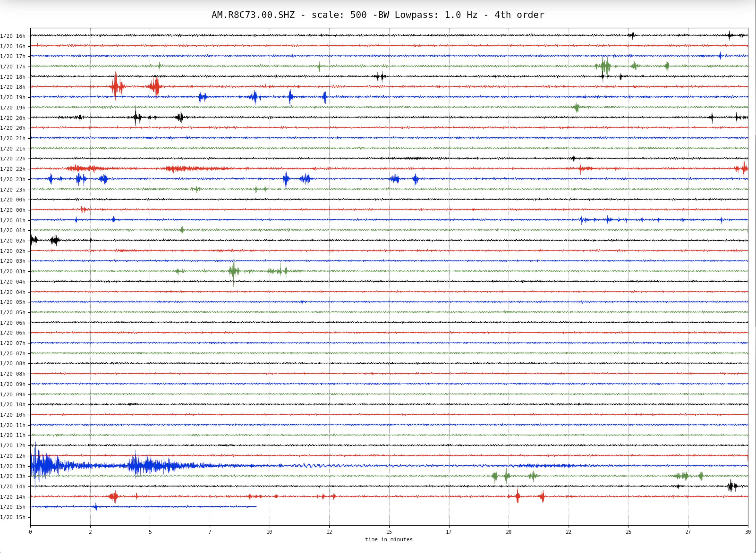Click the '1/20 16h' label of the red trace
Viewport: 756px width, 553px height.
click(13, 46)
